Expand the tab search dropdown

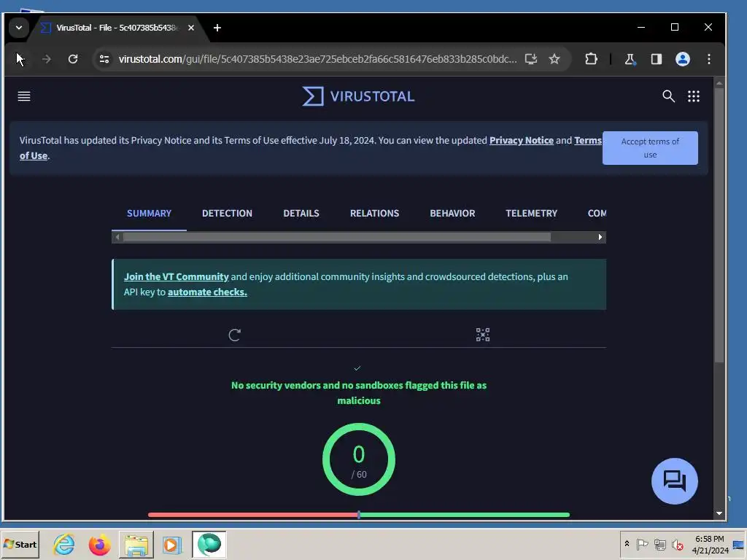click(x=19, y=28)
